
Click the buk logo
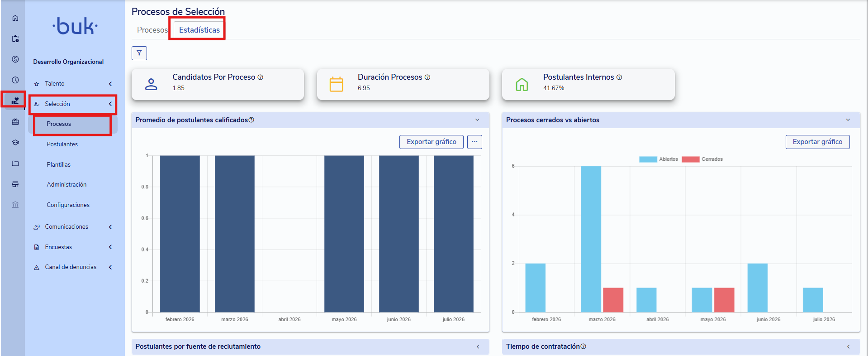pyautogui.click(x=75, y=26)
